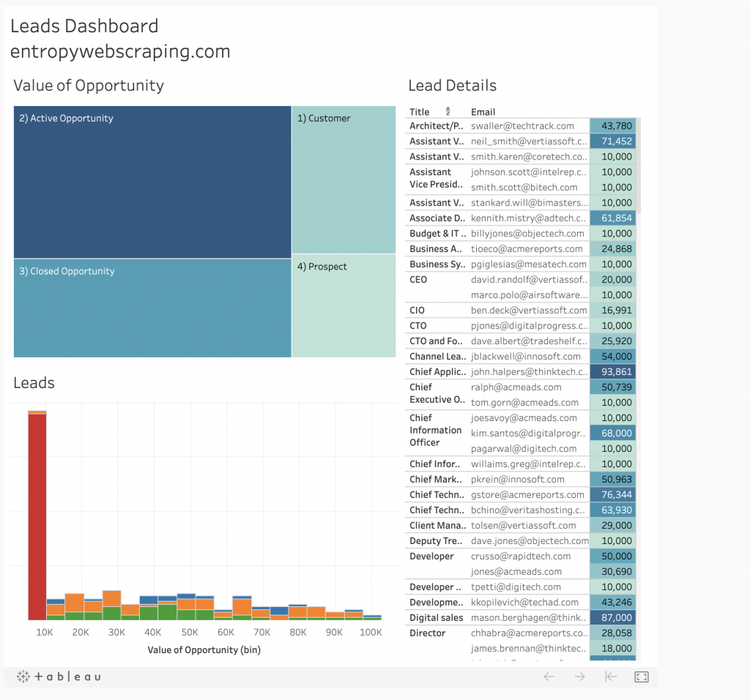Select value cell 25,920

(x=613, y=341)
